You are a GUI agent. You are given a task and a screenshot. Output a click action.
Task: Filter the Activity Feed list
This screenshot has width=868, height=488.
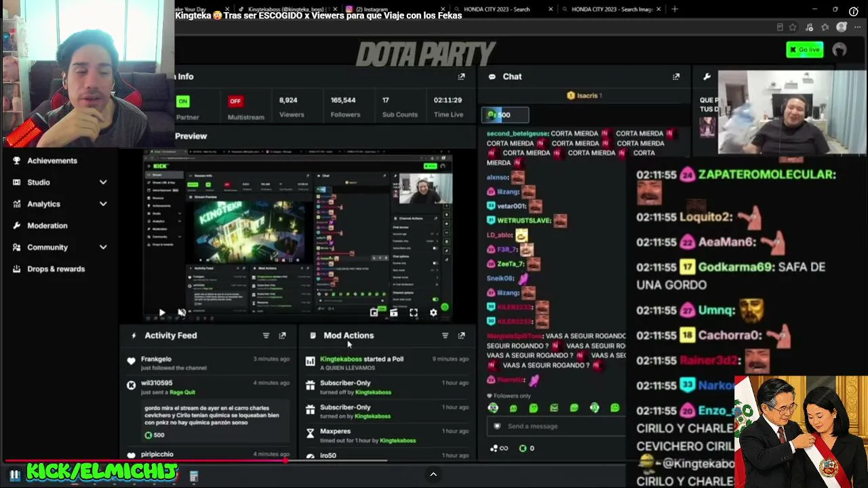[x=266, y=335]
